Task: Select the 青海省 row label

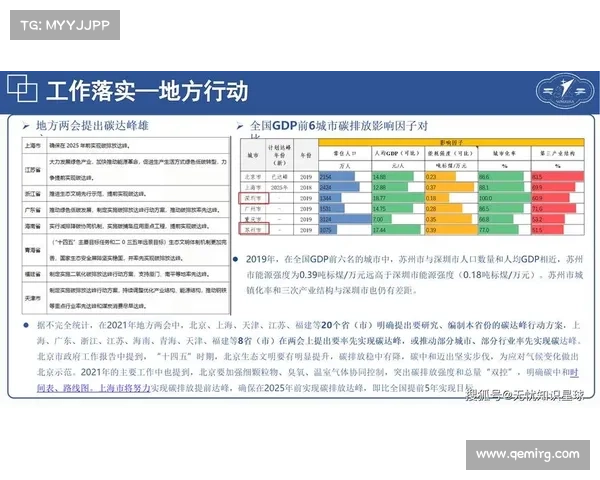Action: (33, 250)
